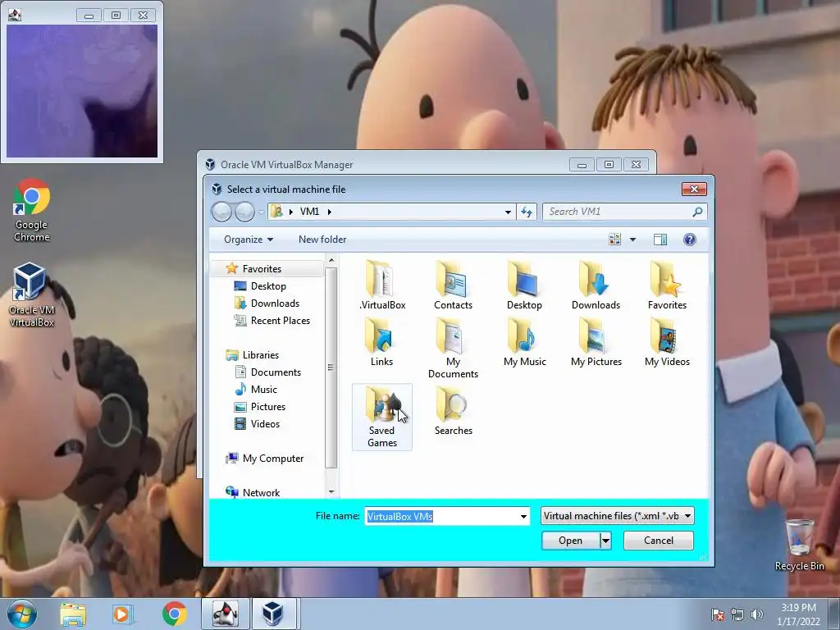Click the Forward navigation arrow
The width and height of the screenshot is (840, 630).
coord(244,212)
